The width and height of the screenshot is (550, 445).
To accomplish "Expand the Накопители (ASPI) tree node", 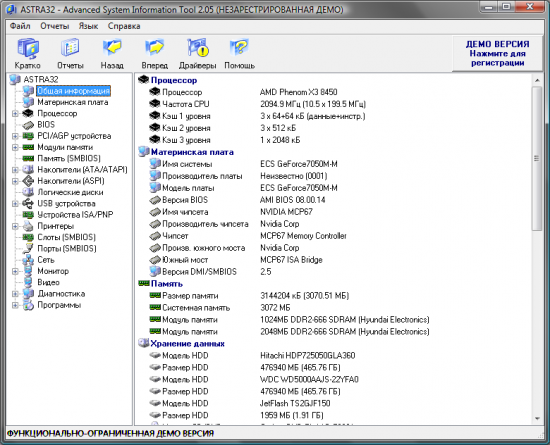I will (x=15, y=181).
